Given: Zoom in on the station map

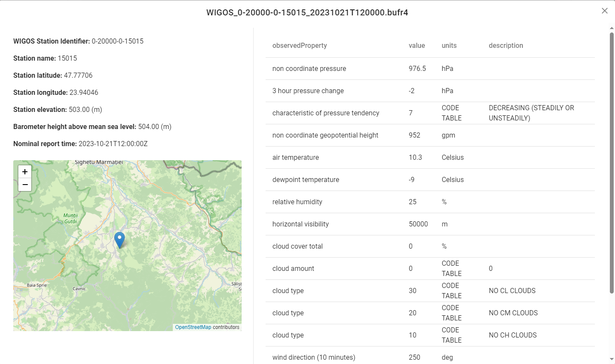Looking at the screenshot, I should coord(25,172).
